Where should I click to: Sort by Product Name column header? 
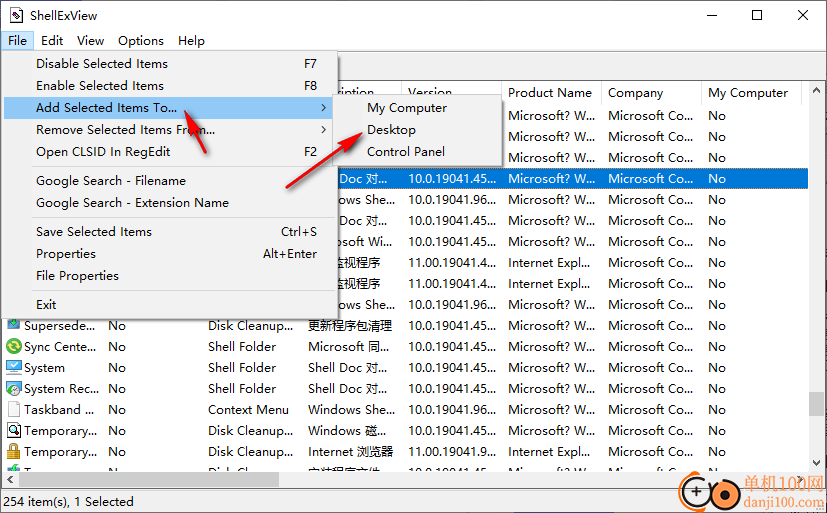(551, 93)
